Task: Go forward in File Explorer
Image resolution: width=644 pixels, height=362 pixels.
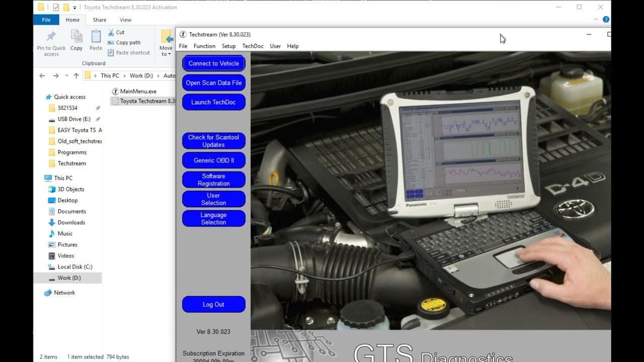Action: coord(55,76)
